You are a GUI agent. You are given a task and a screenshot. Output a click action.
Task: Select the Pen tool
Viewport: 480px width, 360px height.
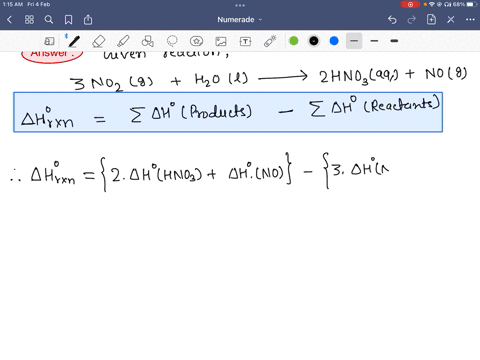[x=73, y=41]
